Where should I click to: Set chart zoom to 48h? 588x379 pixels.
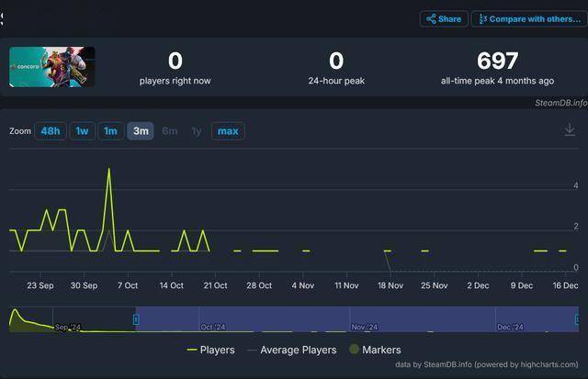tap(51, 131)
